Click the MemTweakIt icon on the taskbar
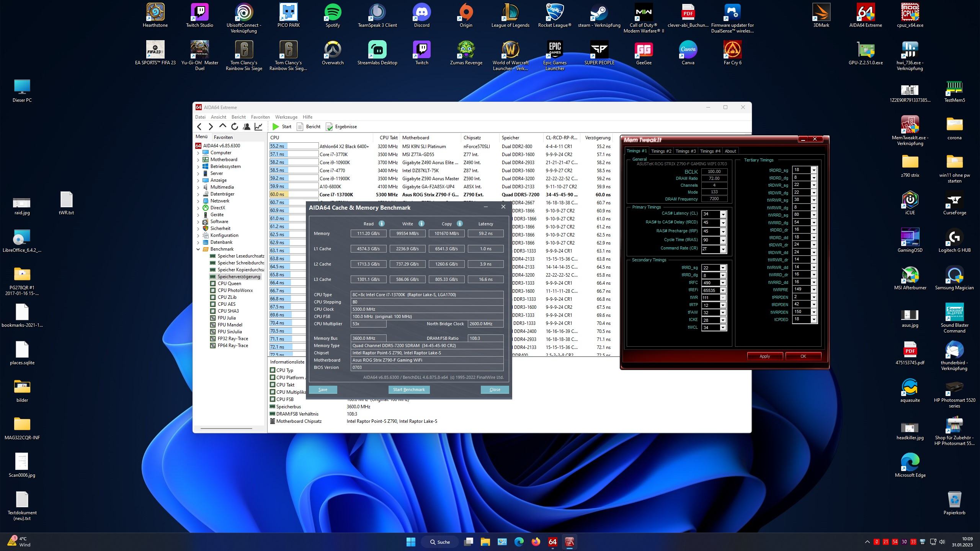Screen dimensions: 980x551 click(569, 542)
